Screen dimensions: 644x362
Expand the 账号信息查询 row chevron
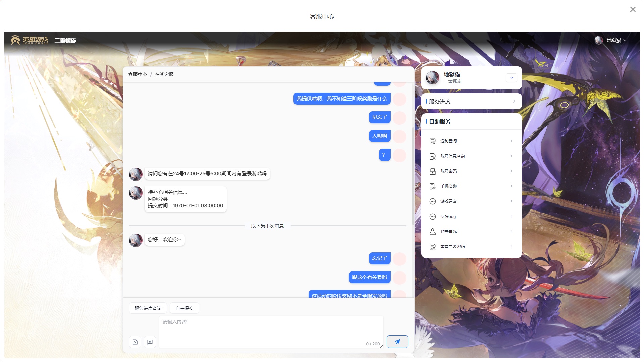tap(511, 156)
